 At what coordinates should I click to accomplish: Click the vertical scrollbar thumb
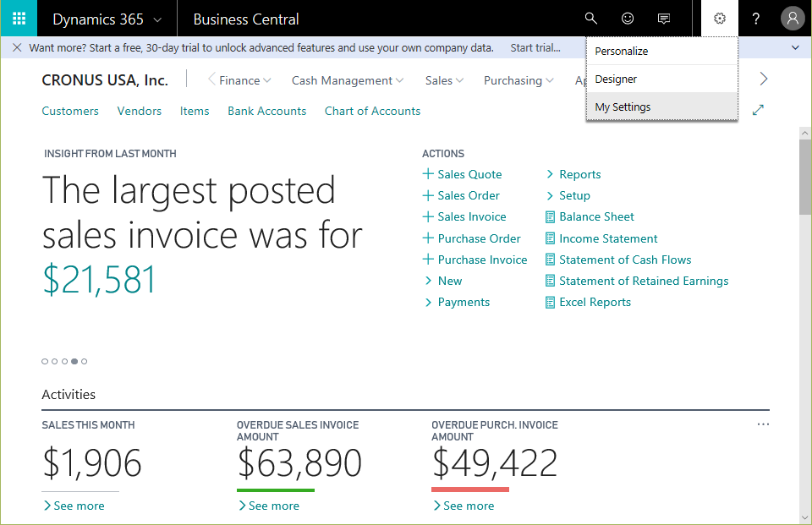click(804, 176)
